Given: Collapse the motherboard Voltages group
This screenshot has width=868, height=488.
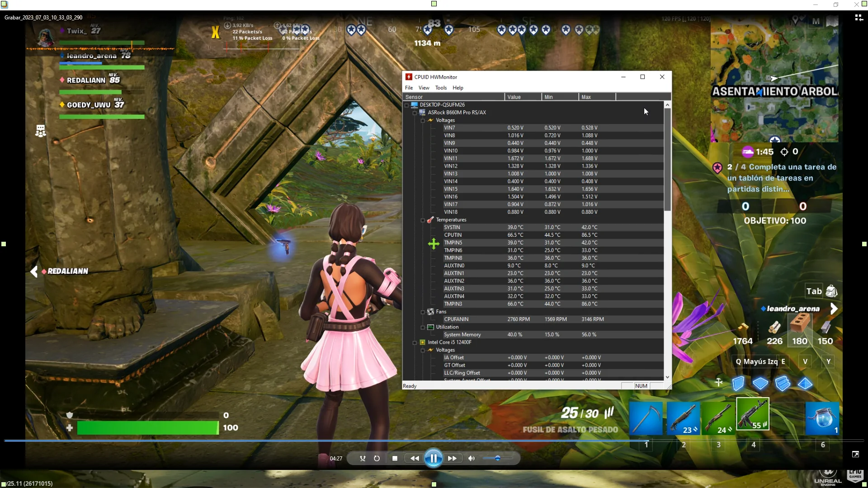Looking at the screenshot, I should [x=423, y=120].
